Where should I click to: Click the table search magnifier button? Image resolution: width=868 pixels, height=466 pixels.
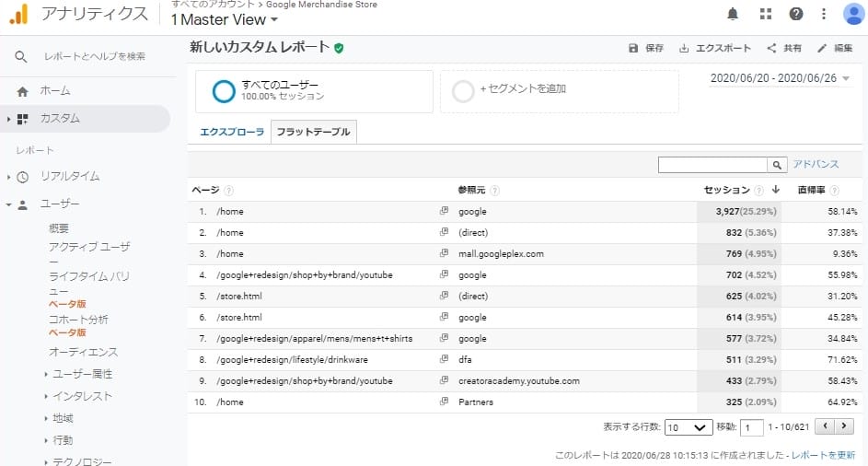click(777, 165)
